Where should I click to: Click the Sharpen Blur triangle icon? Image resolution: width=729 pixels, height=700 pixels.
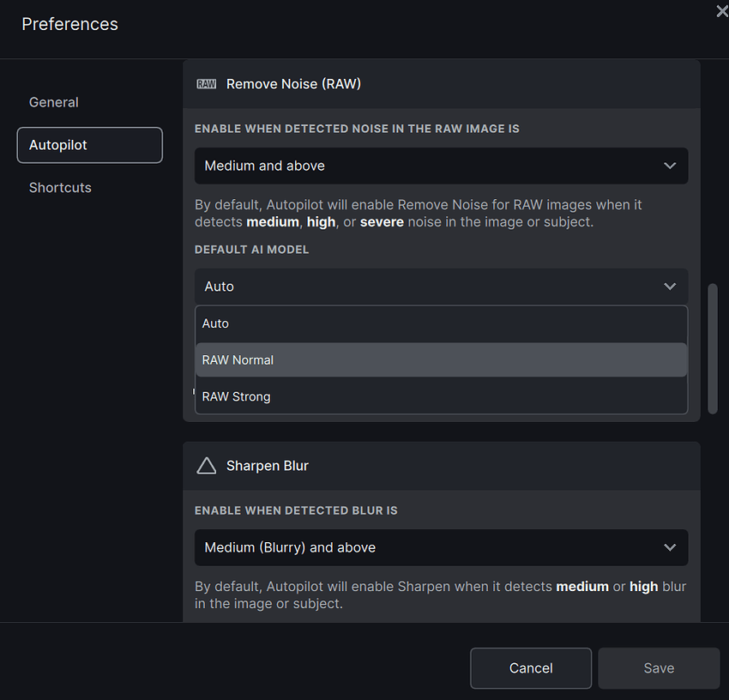click(206, 466)
